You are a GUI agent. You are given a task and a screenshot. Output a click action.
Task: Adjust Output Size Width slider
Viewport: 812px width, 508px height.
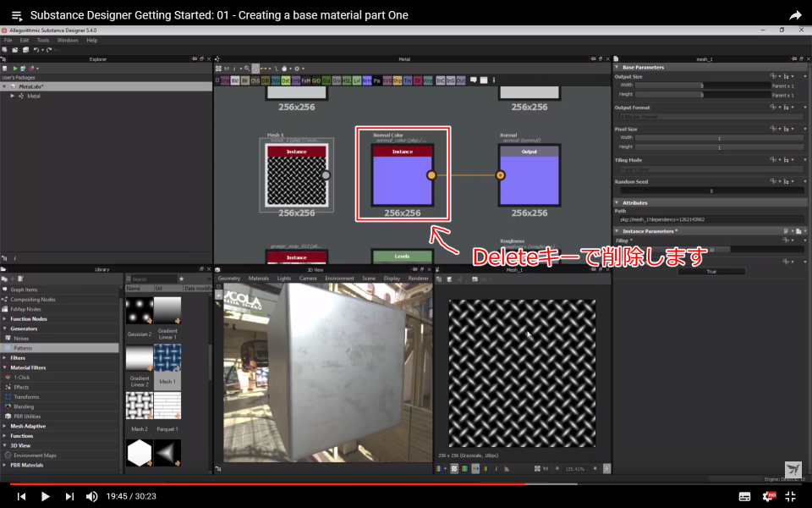(703, 86)
